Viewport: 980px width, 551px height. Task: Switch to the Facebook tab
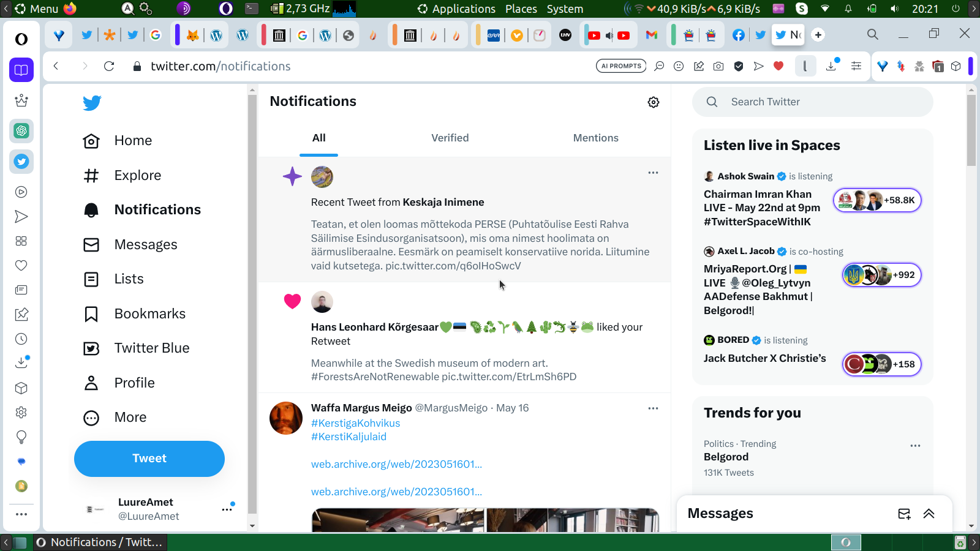pos(739,35)
